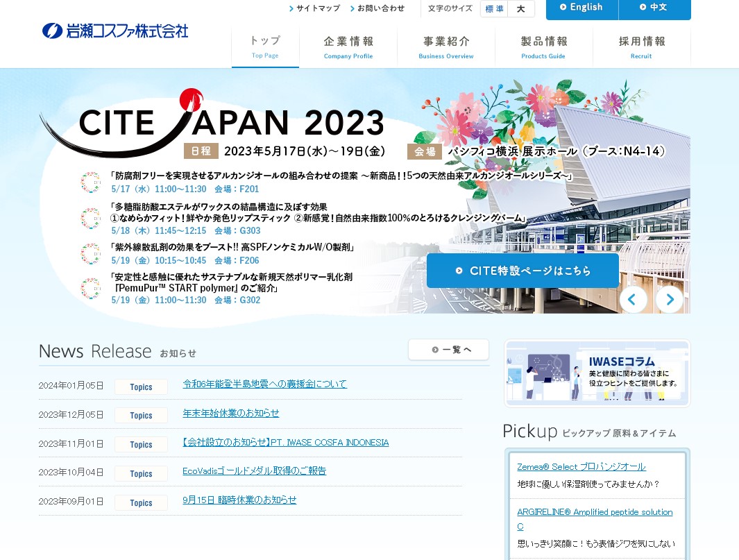
Task: Set text size to 標準
Action: 494,9
